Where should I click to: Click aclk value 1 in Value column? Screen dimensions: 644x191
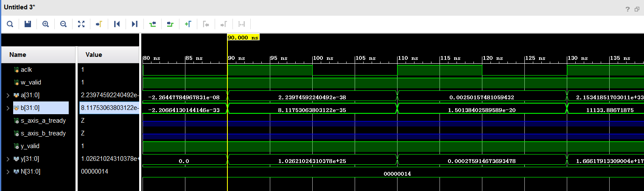click(83, 70)
